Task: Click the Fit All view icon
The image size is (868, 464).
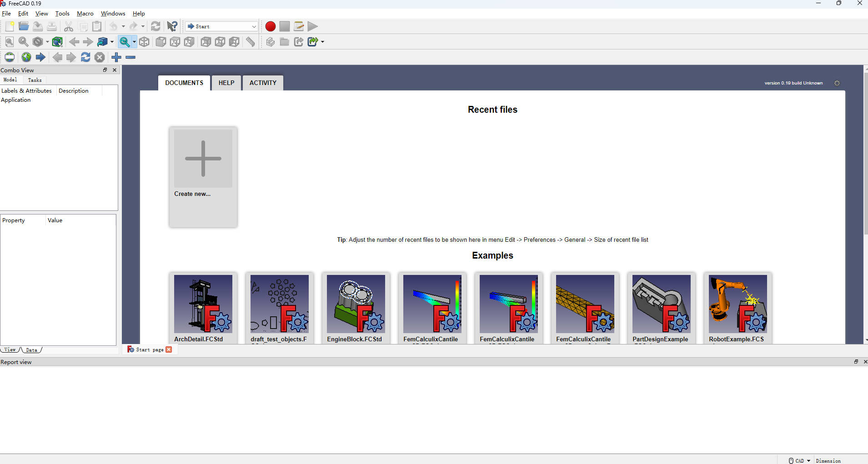Action: pyautogui.click(x=10, y=42)
